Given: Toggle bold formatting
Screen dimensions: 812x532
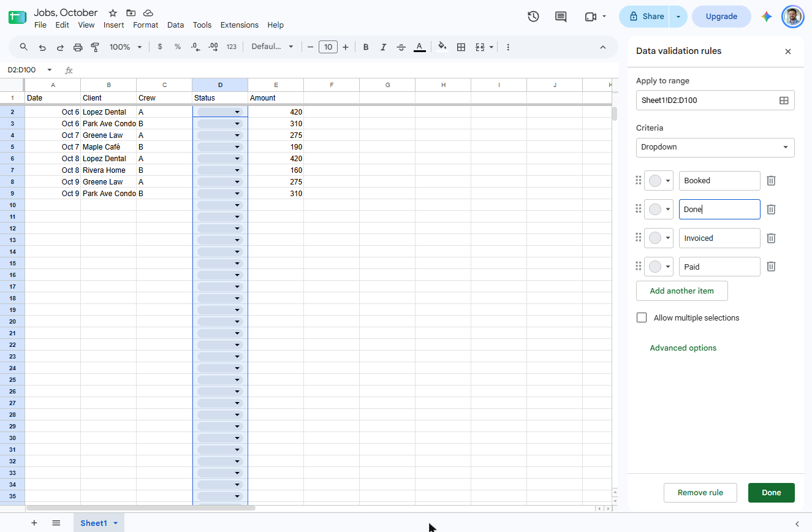Looking at the screenshot, I should 366,47.
